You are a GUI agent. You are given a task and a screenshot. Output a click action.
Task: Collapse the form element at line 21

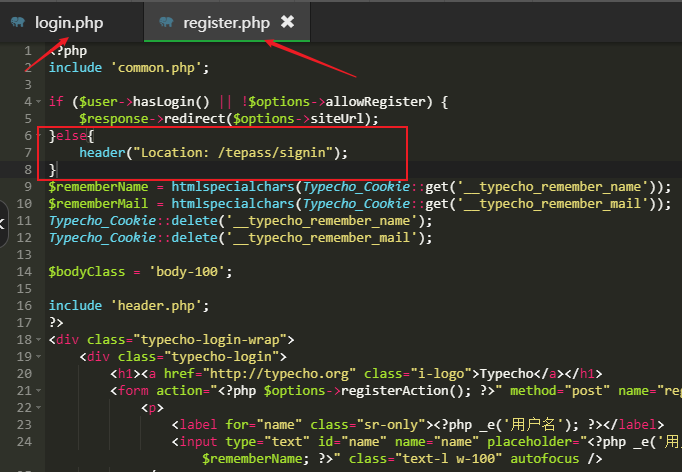(x=42, y=390)
